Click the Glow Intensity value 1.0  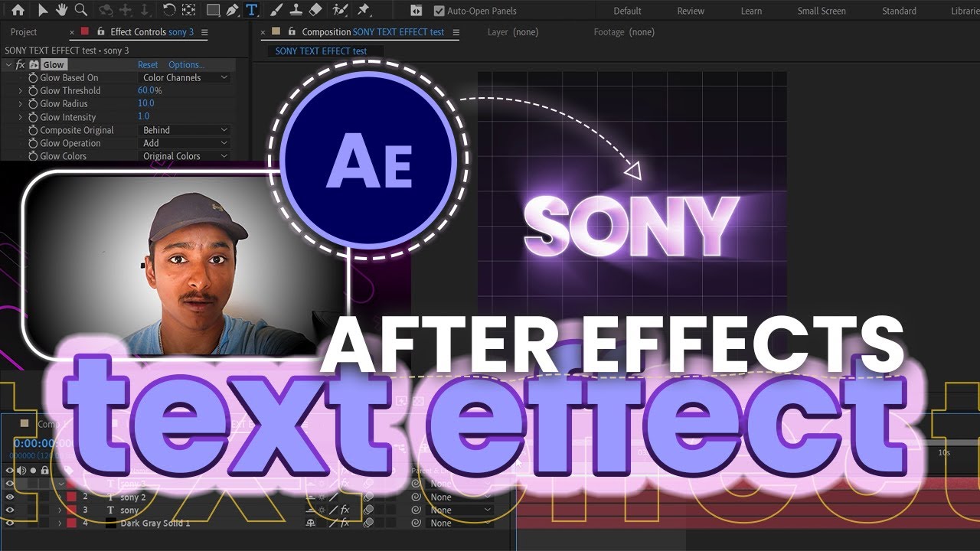144,116
